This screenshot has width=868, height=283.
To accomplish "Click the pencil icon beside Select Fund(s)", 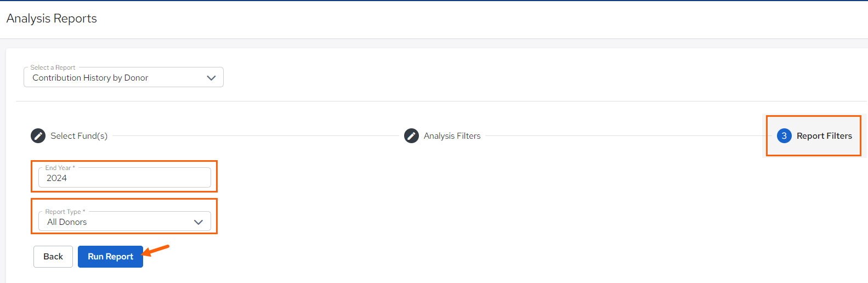I will coord(38,135).
